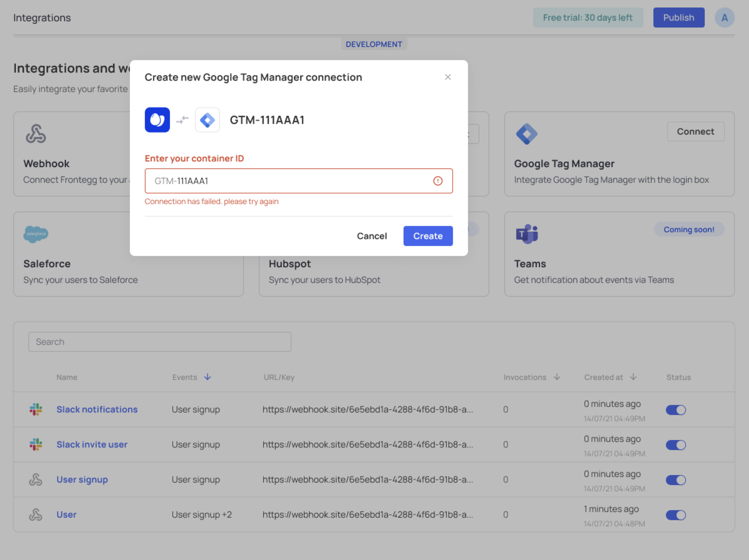Open the Slack notifications integration link
Image resolution: width=749 pixels, height=560 pixels.
pyautogui.click(x=97, y=409)
